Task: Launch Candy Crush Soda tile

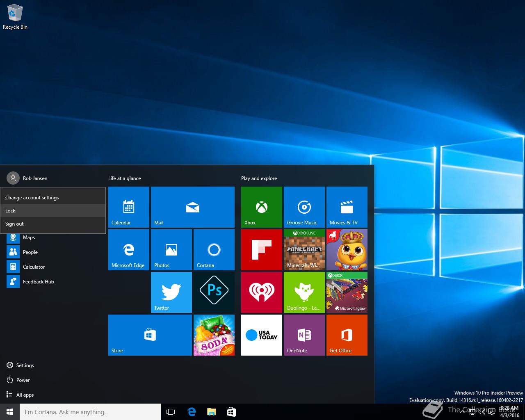Action: (x=214, y=335)
